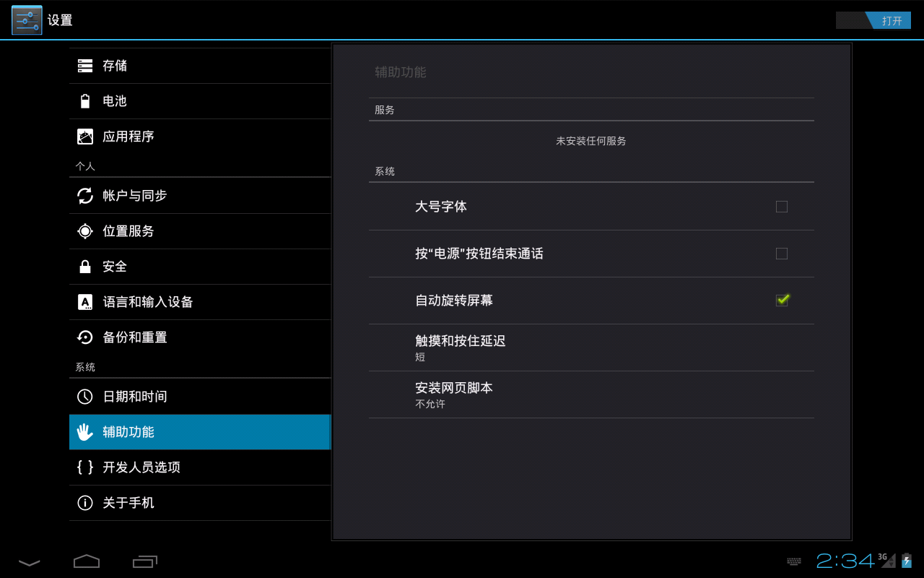This screenshot has width=924, height=578.
Task: Open 语言和输入设备 settings
Action: click(200, 302)
